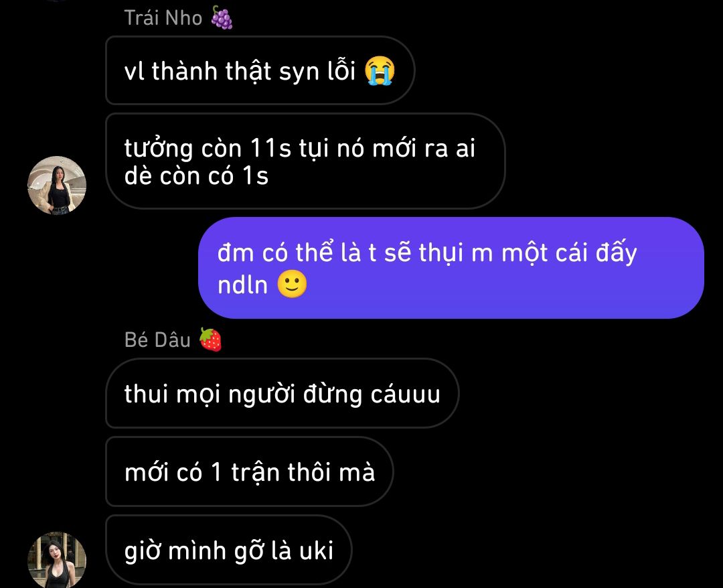
Task: Select the 'mới có 1 trận thôi mà' message
Action: 250,471
